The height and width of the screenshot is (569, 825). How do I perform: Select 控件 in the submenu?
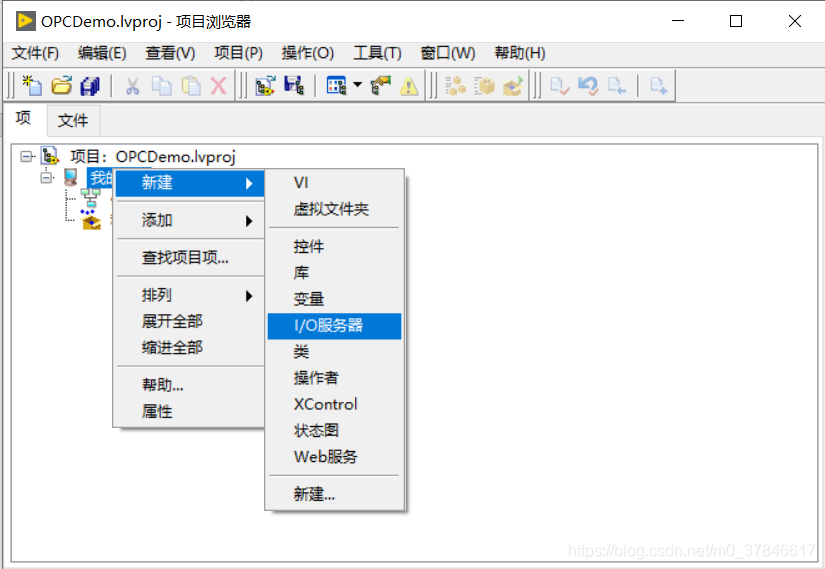click(334, 247)
